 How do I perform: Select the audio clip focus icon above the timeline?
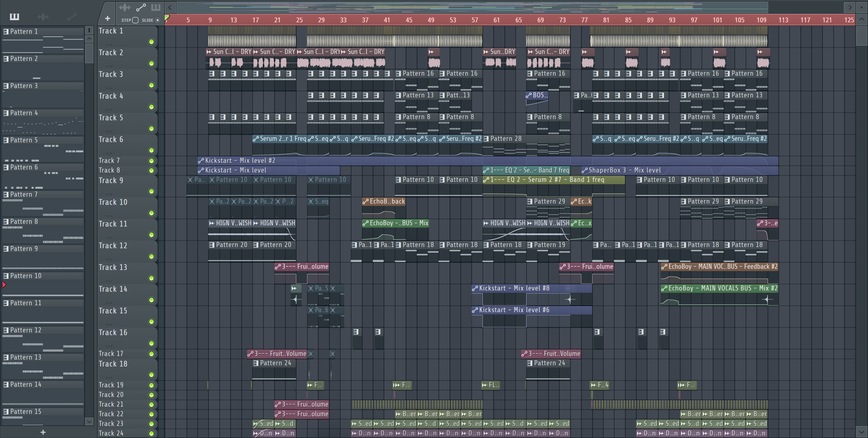pos(125,7)
